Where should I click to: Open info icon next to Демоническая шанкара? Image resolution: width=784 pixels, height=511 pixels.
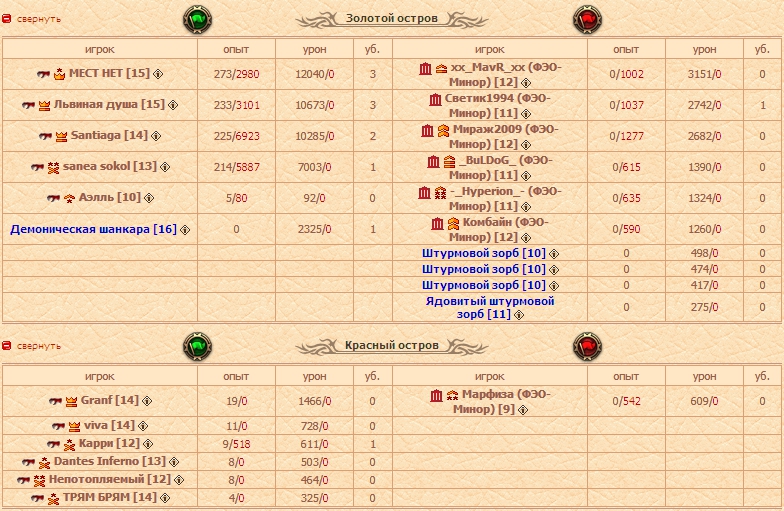[x=185, y=230]
